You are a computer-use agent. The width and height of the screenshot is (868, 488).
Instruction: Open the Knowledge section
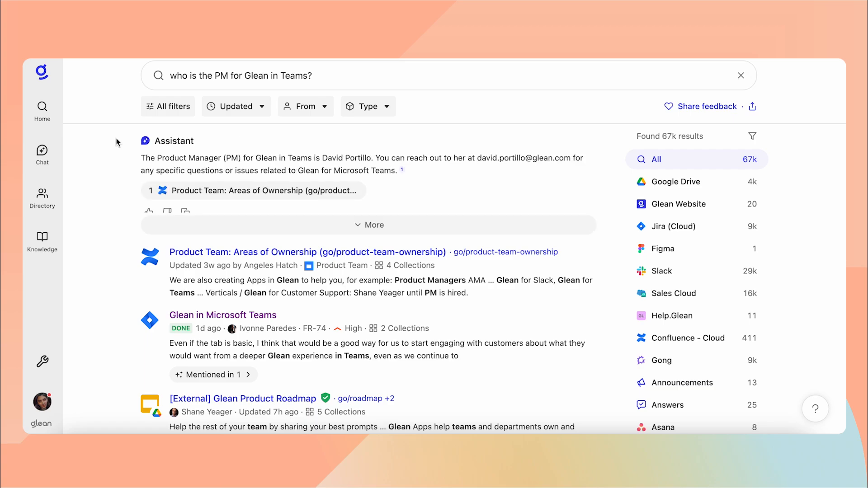point(42,241)
